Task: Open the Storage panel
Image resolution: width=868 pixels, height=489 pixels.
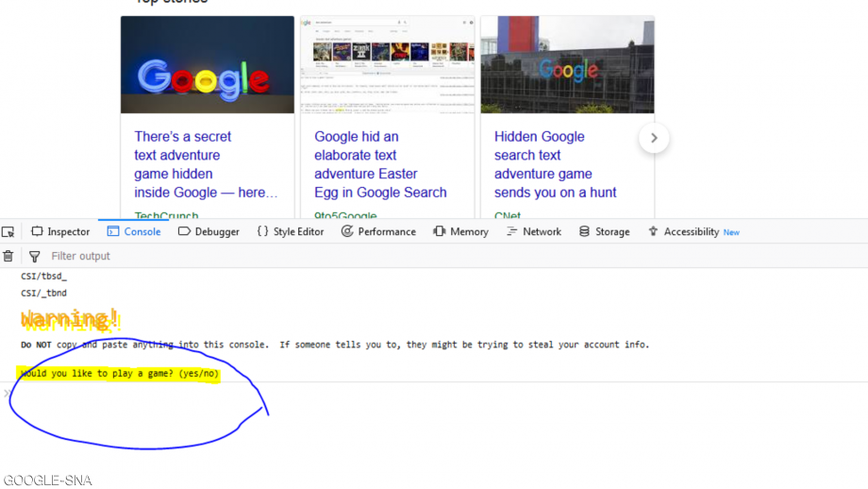Action: coord(604,231)
